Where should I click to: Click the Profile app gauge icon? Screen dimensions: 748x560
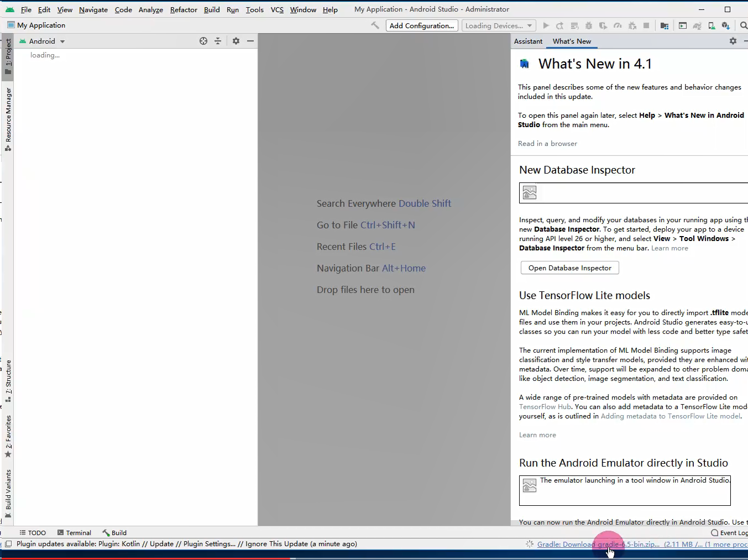point(618,25)
